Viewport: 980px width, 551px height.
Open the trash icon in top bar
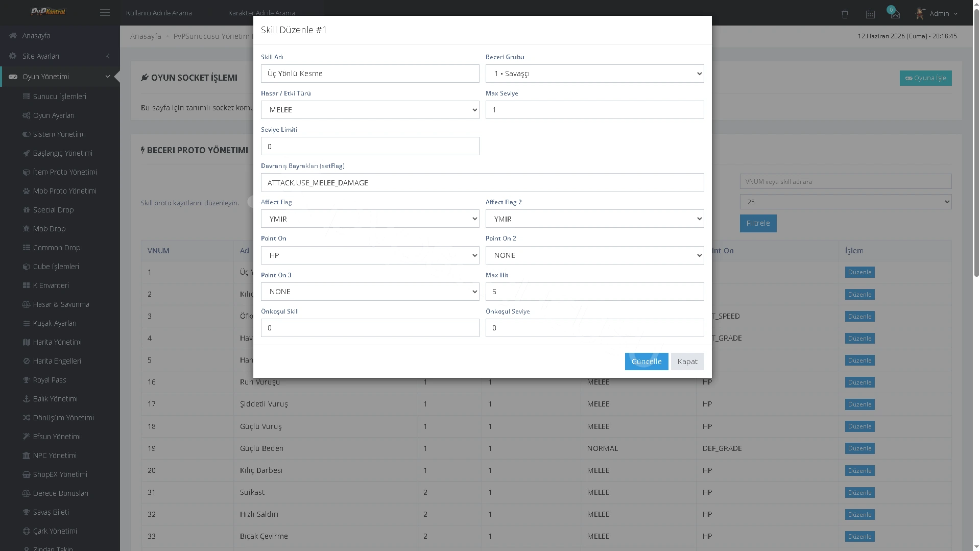pos(845,14)
